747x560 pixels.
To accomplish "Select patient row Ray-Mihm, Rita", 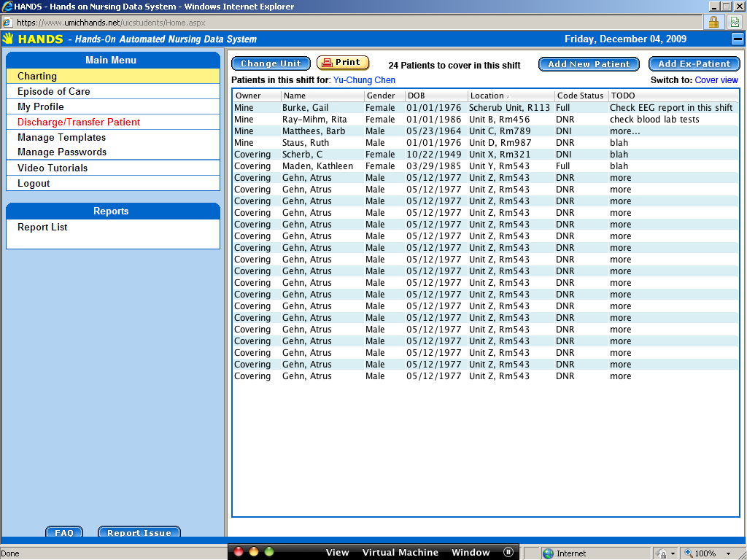I will pos(485,120).
